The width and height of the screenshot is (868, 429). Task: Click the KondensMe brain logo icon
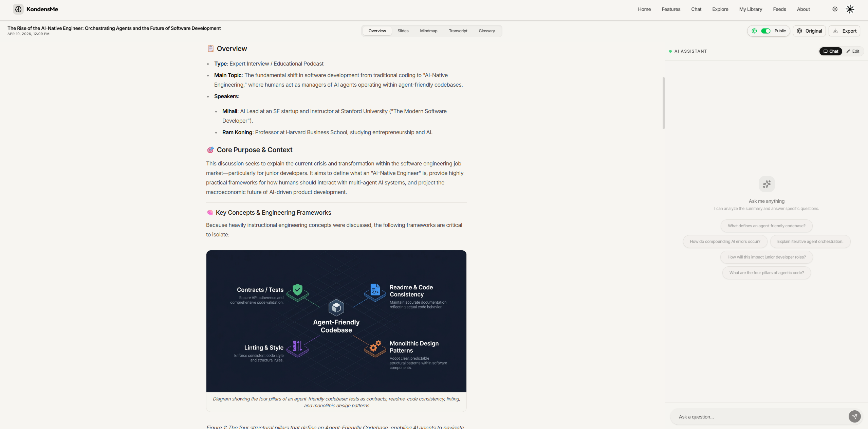point(18,9)
